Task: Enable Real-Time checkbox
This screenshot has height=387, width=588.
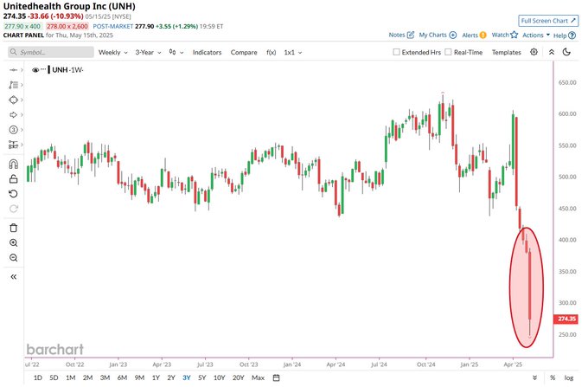Action: pyautogui.click(x=448, y=52)
